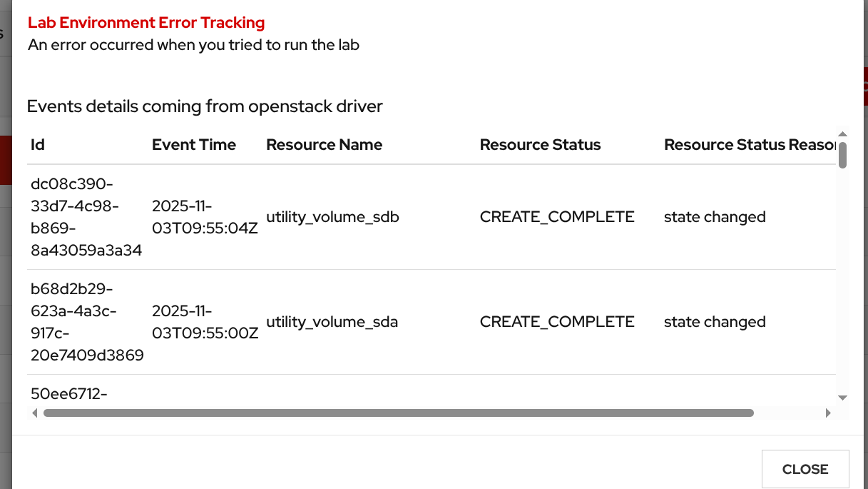Click the partially visible 50ee6712 ID

(68, 393)
